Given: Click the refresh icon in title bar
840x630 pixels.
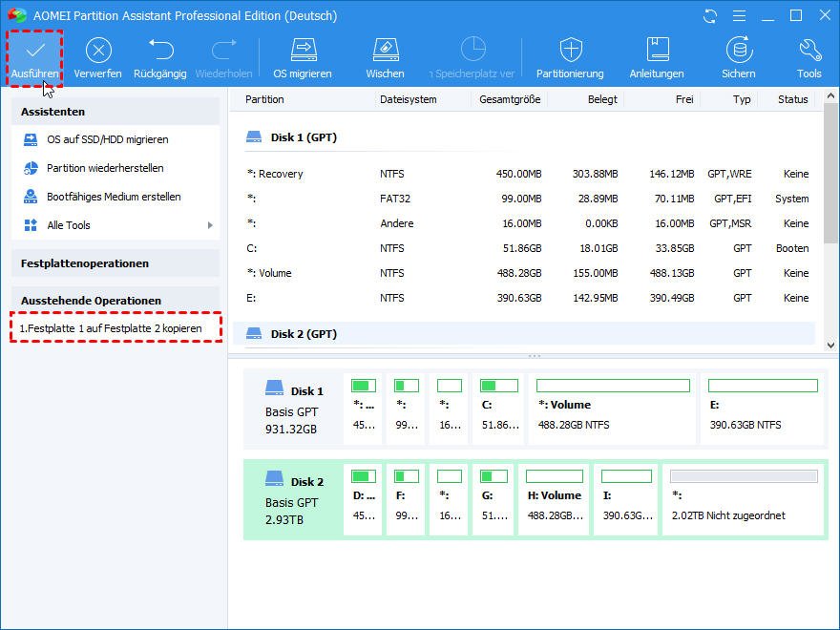Looking at the screenshot, I should click(x=709, y=16).
